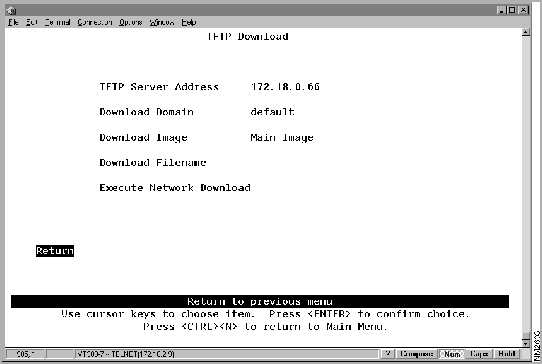Open the Help menu
This screenshot has height=364, width=542.
[x=189, y=22]
